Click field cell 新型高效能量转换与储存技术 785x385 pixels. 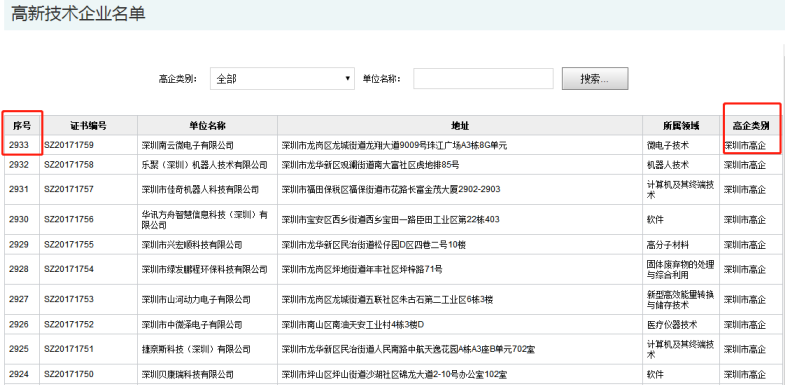(680, 299)
